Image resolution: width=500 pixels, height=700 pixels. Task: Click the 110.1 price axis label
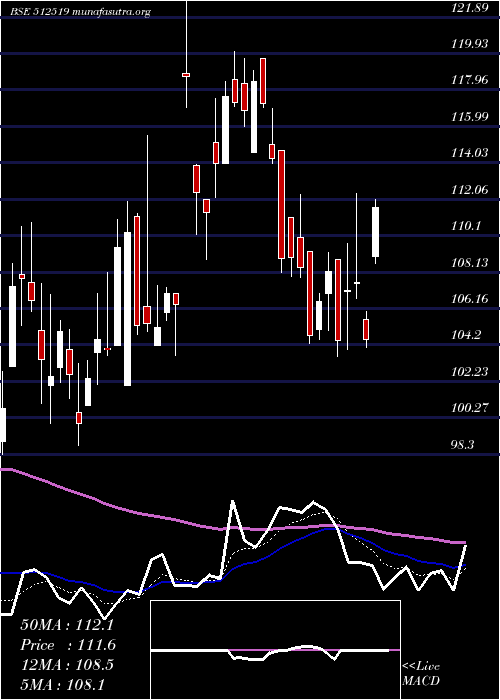[x=467, y=226]
